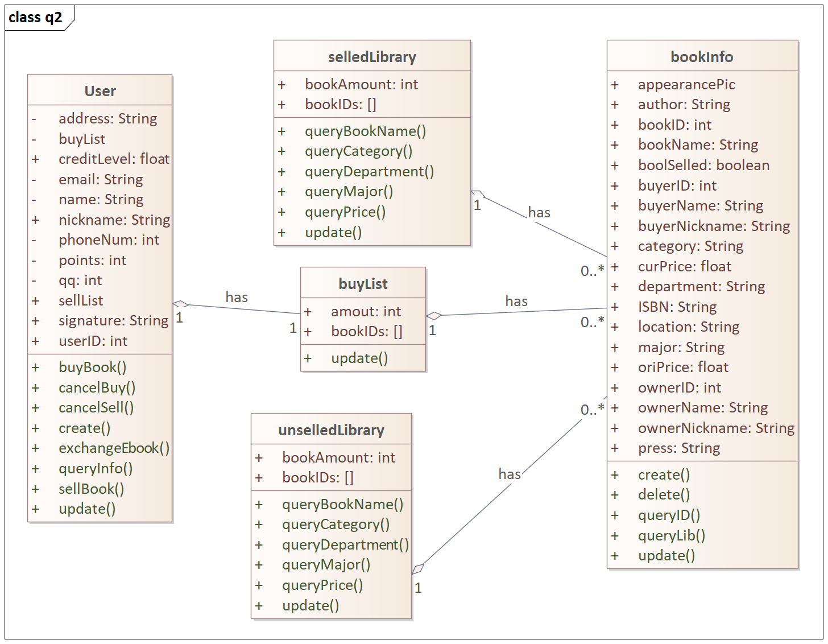Select 'oriPrice: float' attribute in bookInfo

tap(683, 367)
